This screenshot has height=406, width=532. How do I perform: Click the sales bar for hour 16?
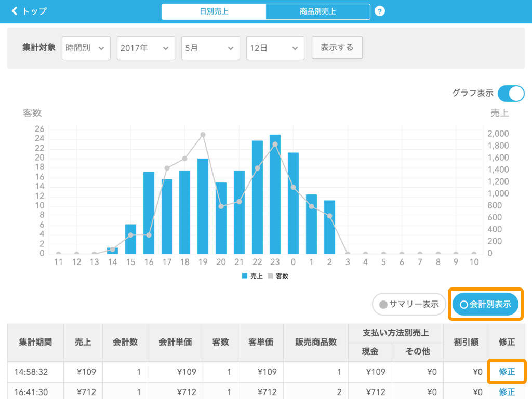point(149,213)
